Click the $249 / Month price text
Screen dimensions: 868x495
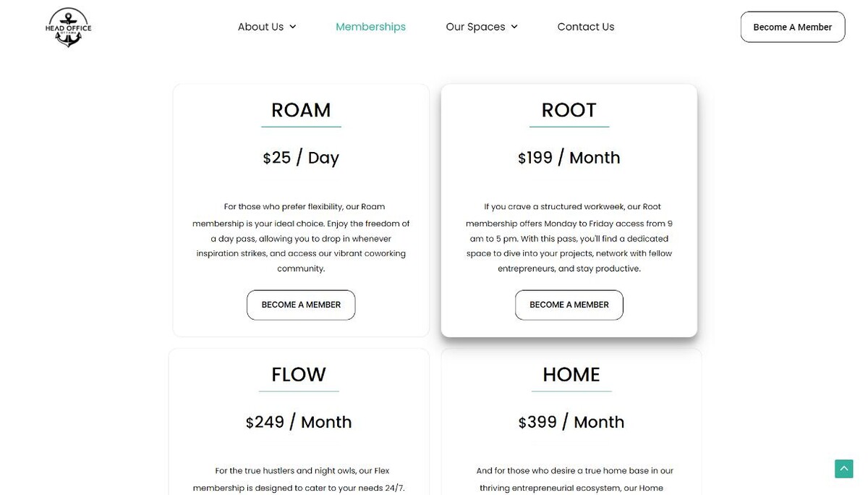[x=299, y=422]
